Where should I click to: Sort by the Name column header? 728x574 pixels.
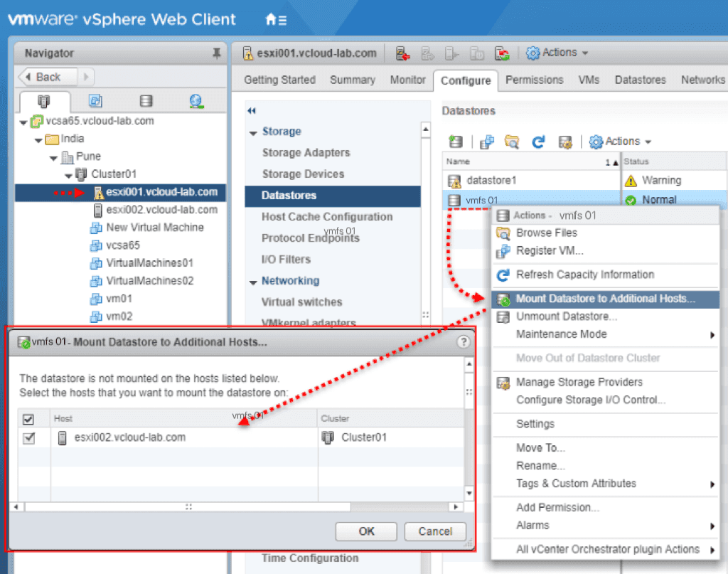531,161
